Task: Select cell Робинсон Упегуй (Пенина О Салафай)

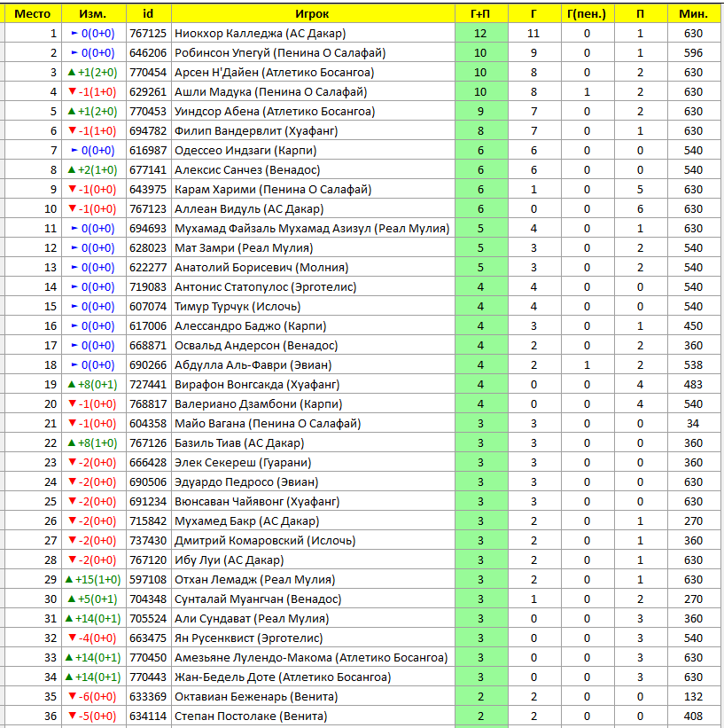Action: point(313,53)
